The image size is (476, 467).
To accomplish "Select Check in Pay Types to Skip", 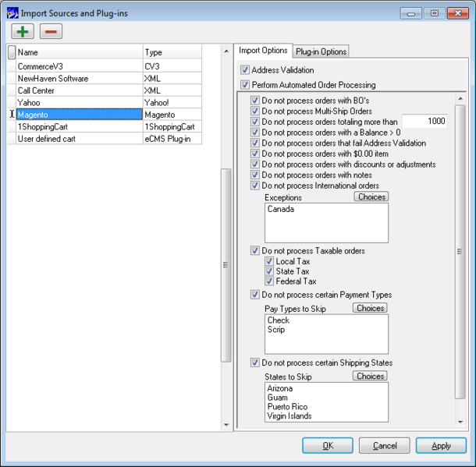I will click(x=279, y=320).
